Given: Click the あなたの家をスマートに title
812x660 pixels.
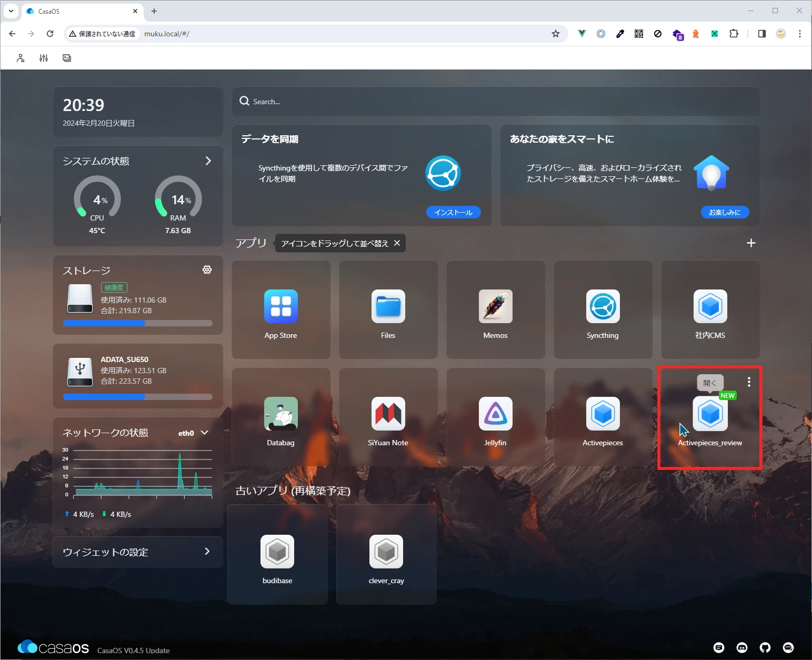Looking at the screenshot, I should 562,139.
